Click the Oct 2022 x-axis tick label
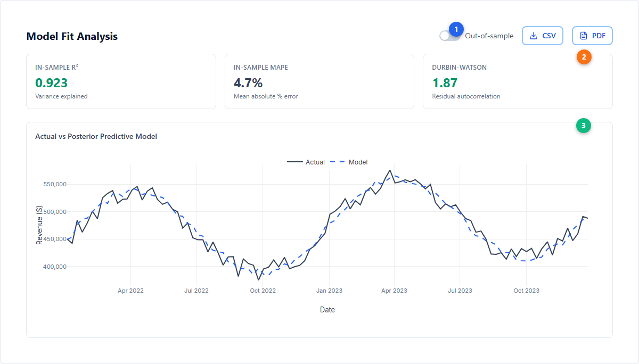639x364 pixels. point(263,291)
